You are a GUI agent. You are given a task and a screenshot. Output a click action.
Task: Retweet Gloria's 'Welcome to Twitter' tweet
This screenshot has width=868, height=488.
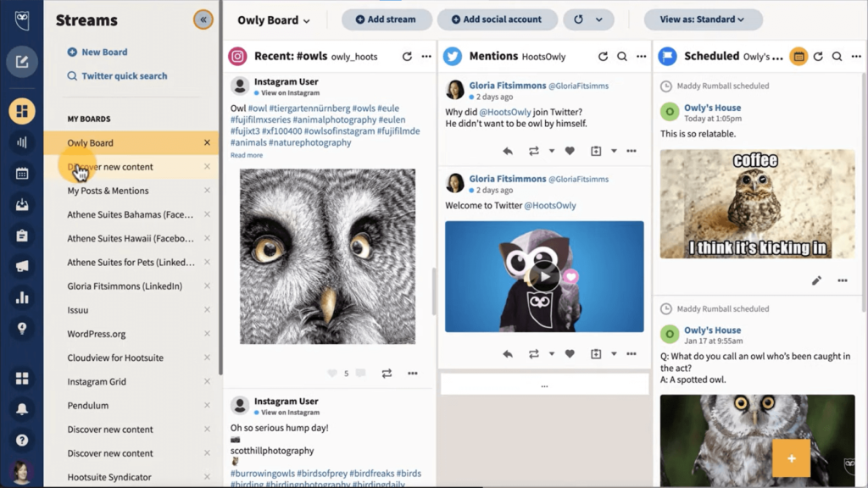tap(534, 354)
